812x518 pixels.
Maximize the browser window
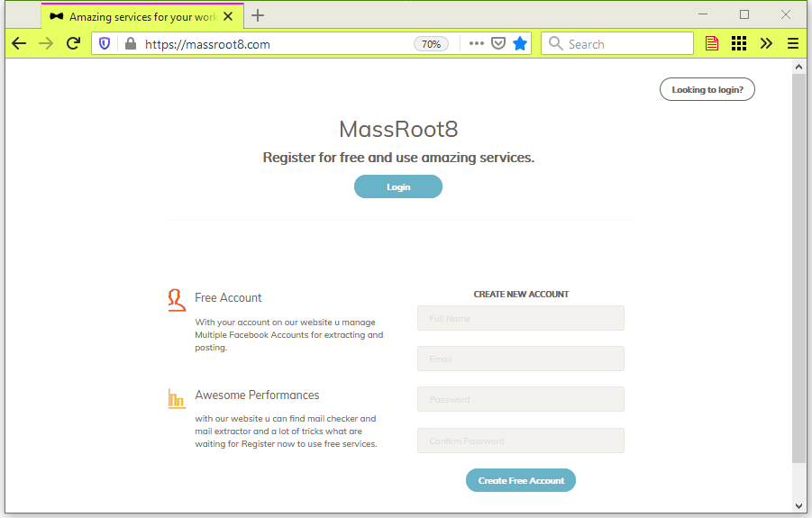pyautogui.click(x=744, y=14)
